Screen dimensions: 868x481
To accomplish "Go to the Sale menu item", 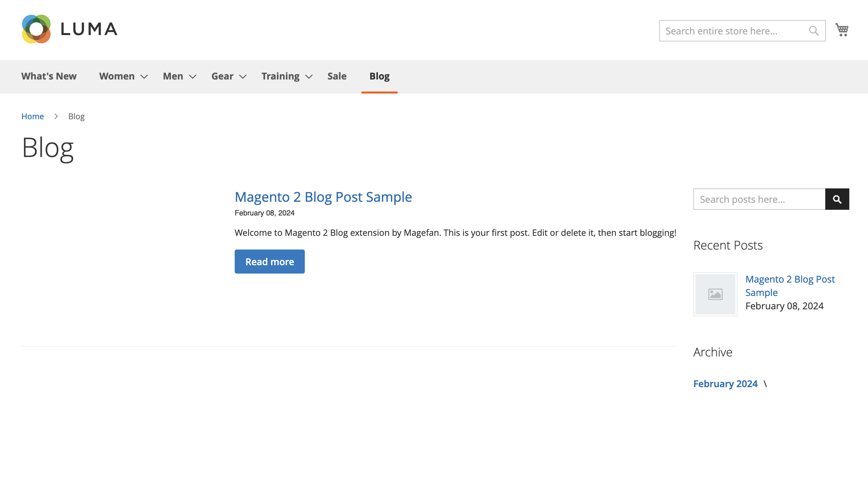I will 337,76.
